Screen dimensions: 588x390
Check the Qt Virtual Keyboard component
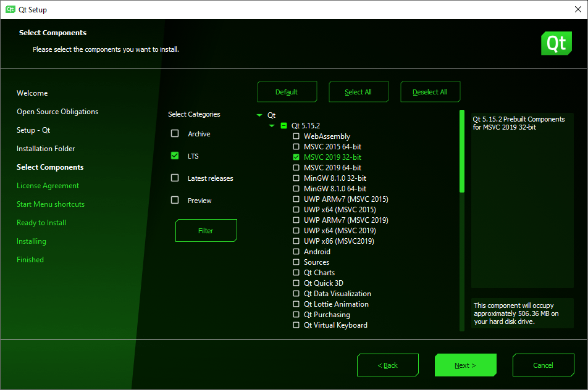tap(296, 325)
